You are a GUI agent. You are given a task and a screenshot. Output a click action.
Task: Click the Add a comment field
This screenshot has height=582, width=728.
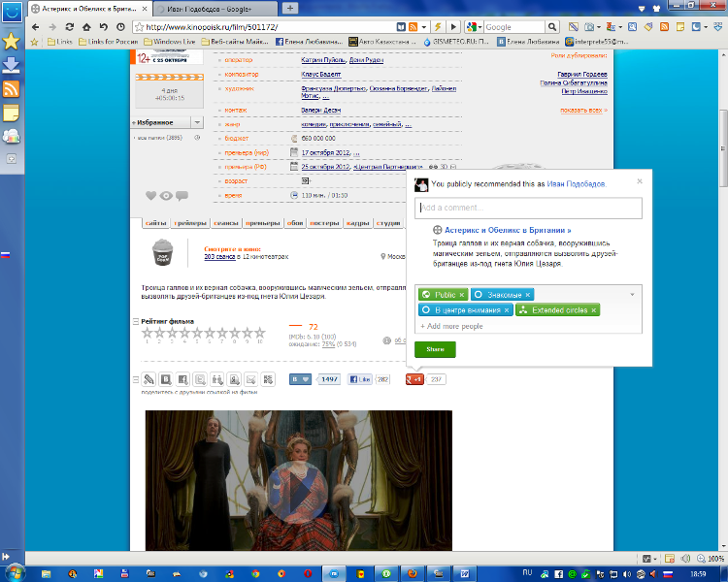click(528, 208)
